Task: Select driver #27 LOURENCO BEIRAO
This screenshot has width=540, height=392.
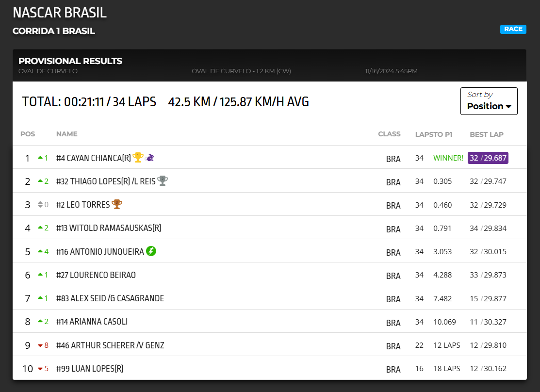Action: 96,275
